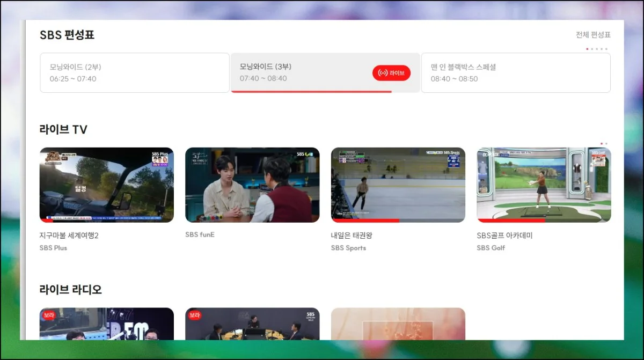Select the fourth pagination dot in the schedule carousel
Image resolution: width=644 pixels, height=360 pixels.
click(x=602, y=49)
